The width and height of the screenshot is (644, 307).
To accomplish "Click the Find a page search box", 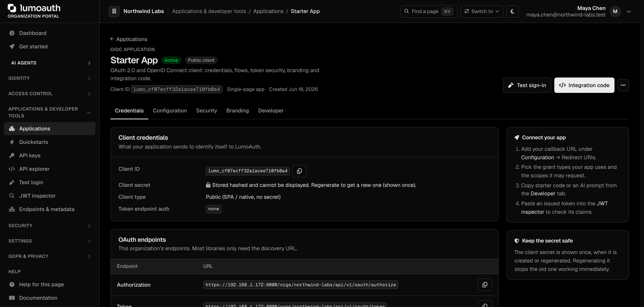I will coord(429,11).
